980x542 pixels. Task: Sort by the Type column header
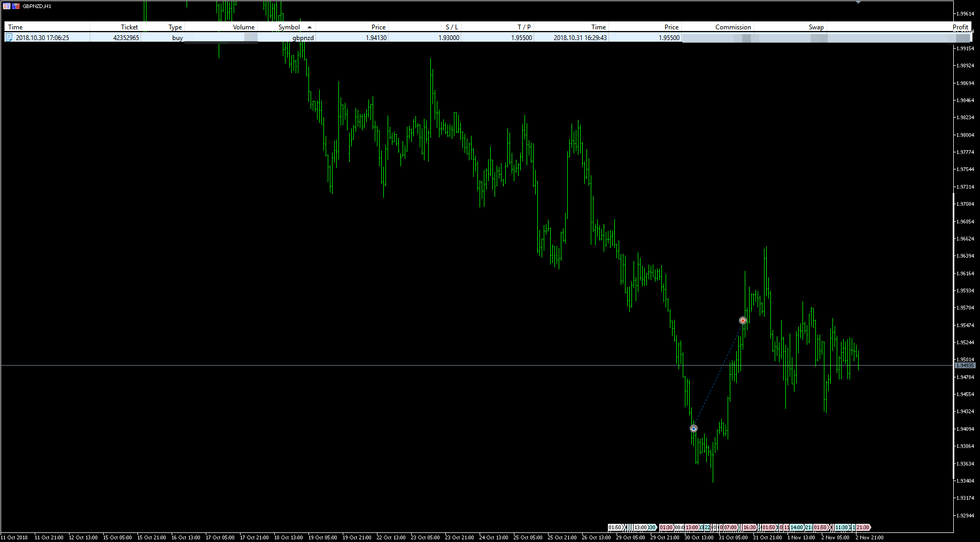pyautogui.click(x=175, y=27)
